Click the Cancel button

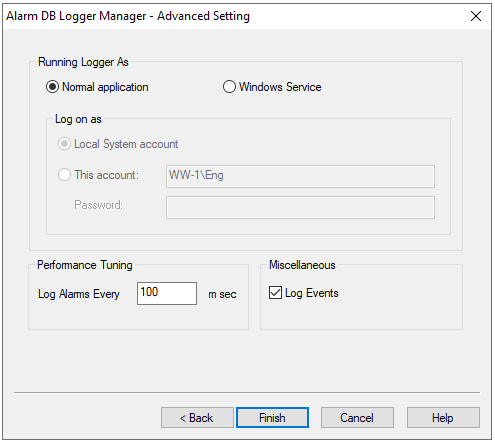357,417
